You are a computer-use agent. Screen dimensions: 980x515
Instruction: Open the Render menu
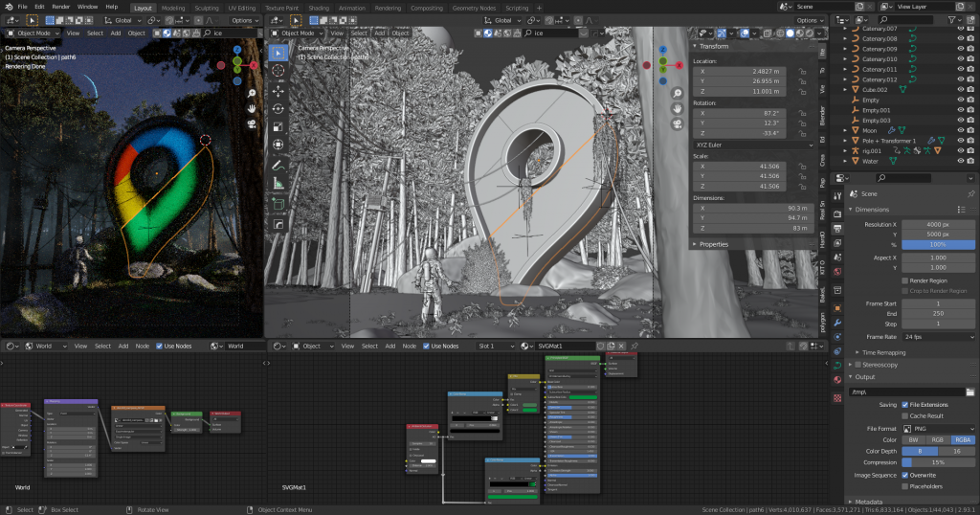tap(60, 7)
